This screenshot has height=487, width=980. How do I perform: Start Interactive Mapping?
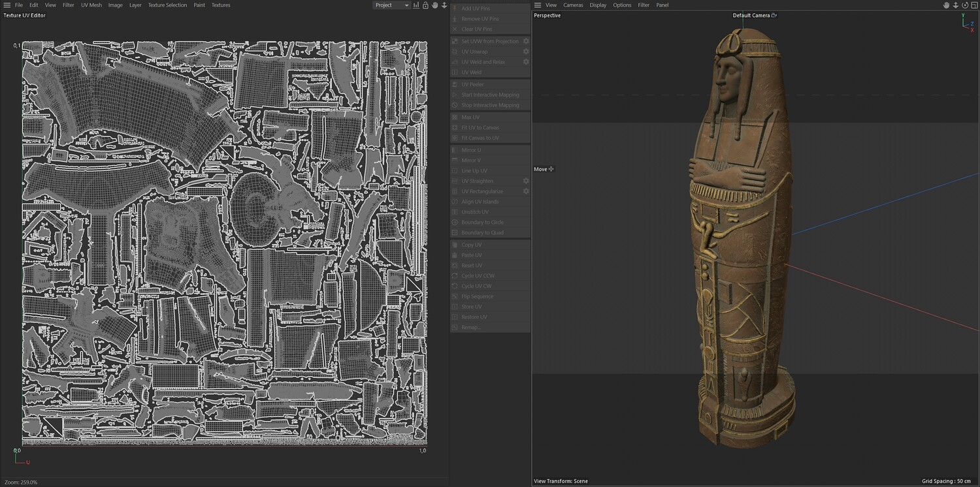coord(490,95)
